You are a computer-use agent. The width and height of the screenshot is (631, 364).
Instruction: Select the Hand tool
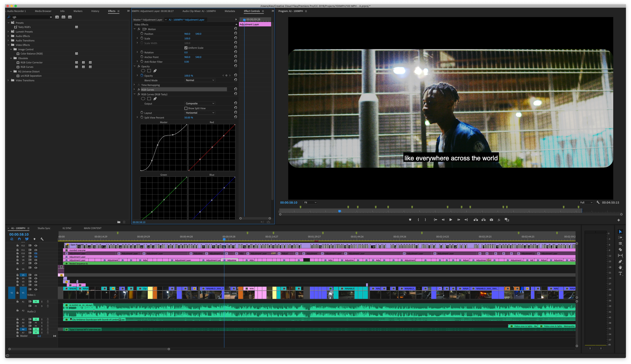click(x=620, y=268)
